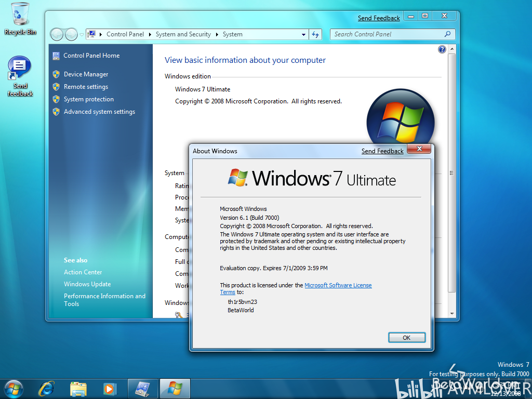The height and width of the screenshot is (399, 532).
Task: Click the See also heading in sidebar
Action: [x=75, y=260]
